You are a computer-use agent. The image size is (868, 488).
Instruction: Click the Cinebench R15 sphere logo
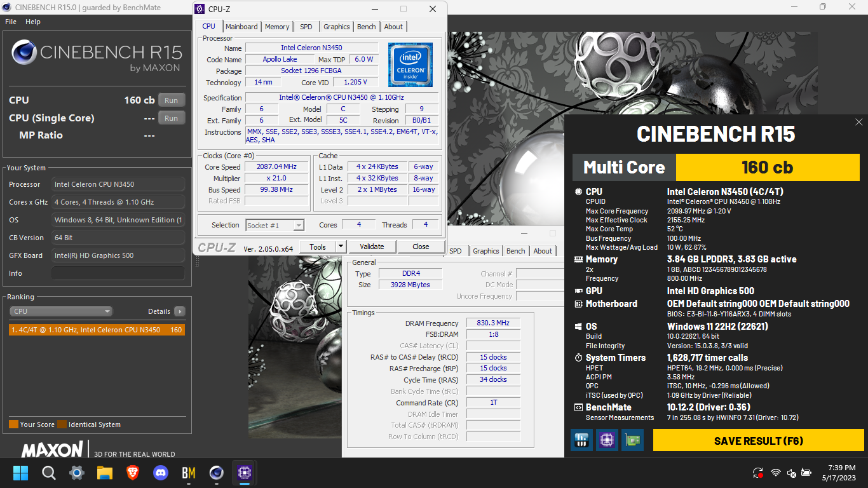coord(24,52)
